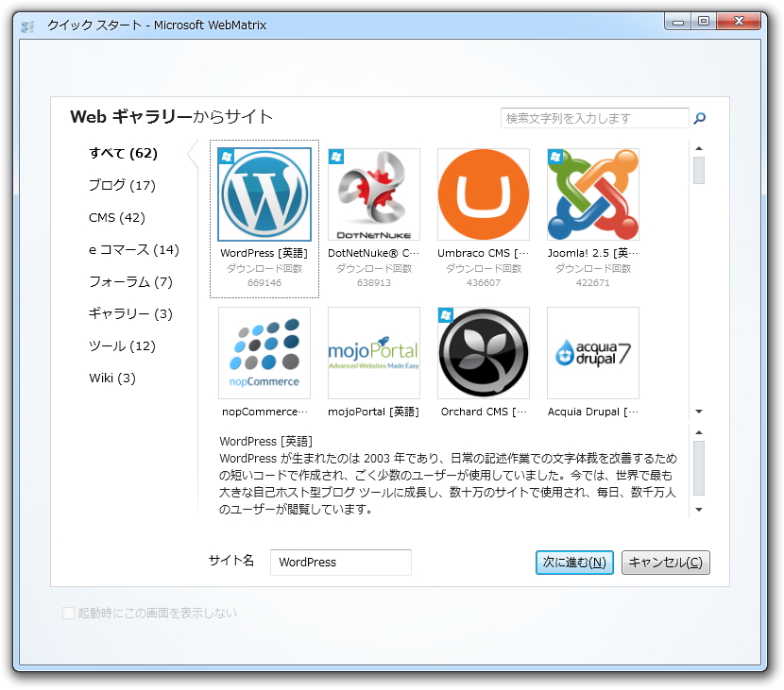Click the description panel's up scroll arrow
784x690 pixels.
699,430
